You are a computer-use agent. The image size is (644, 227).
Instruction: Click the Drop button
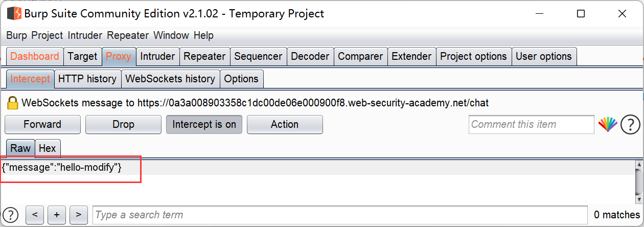pyautogui.click(x=123, y=124)
